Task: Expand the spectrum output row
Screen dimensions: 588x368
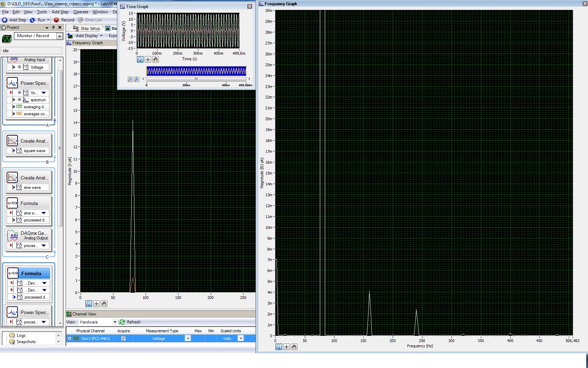Action: [x=19, y=100]
